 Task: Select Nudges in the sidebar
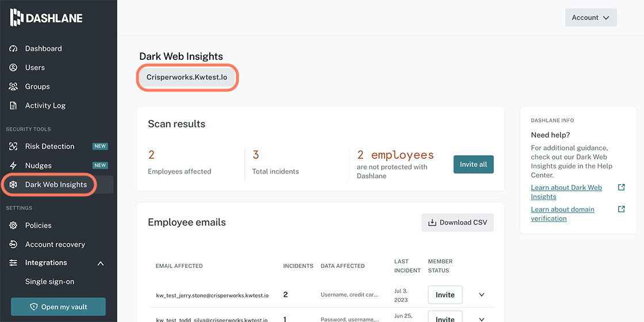tap(38, 166)
